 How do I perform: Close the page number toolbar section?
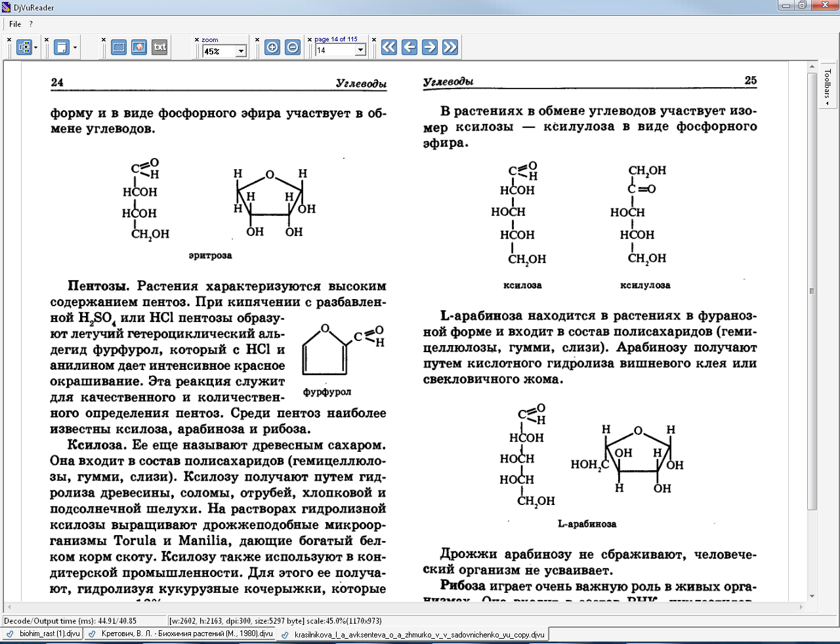pyautogui.click(x=310, y=40)
